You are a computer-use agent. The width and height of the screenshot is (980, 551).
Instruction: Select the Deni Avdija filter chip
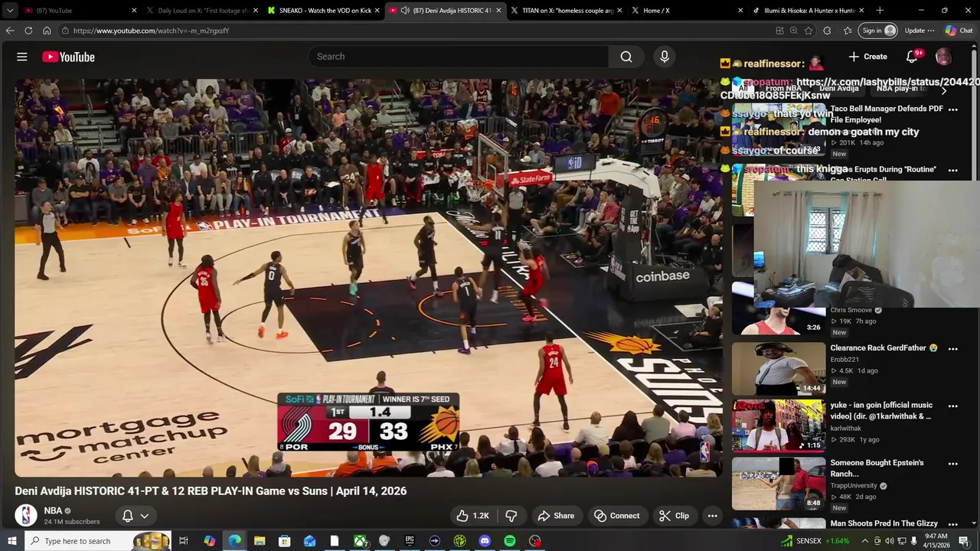pos(839,89)
